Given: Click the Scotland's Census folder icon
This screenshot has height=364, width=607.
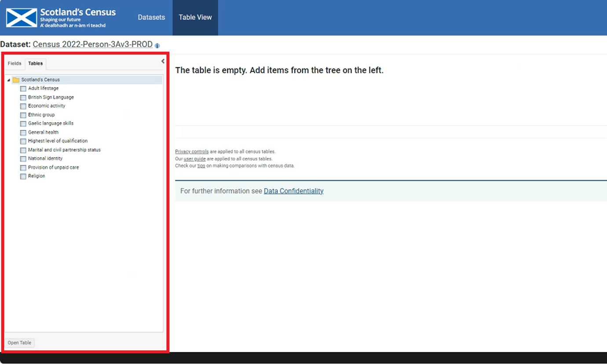Looking at the screenshot, I should point(16,80).
